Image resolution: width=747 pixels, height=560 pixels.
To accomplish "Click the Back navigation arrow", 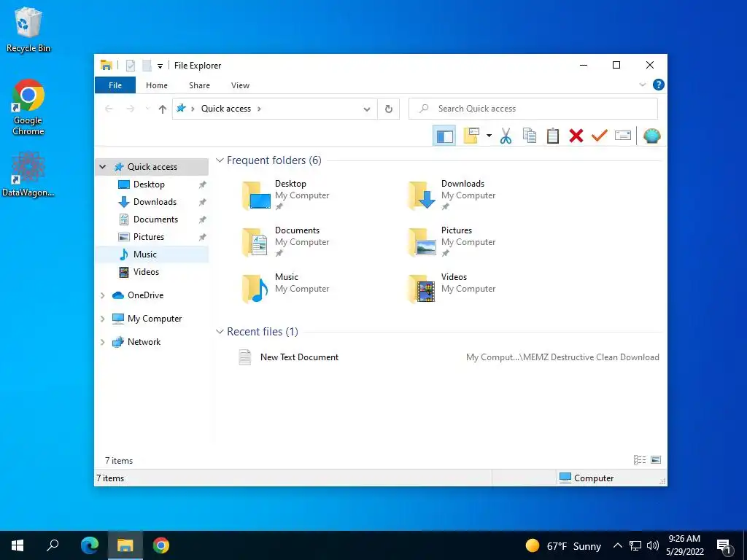I will pos(109,109).
